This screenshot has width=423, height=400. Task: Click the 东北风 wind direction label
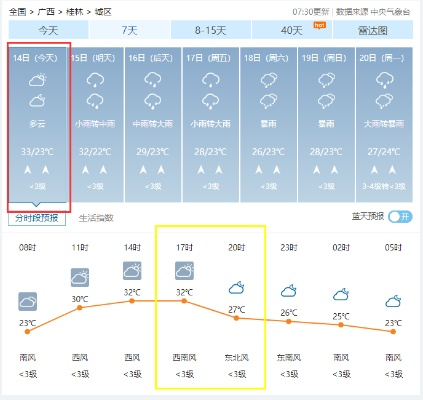(x=236, y=358)
